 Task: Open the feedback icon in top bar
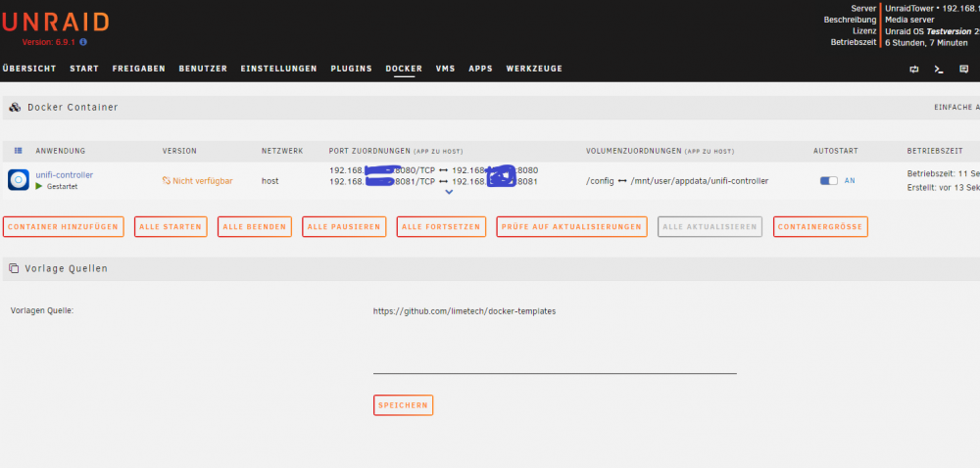point(963,70)
